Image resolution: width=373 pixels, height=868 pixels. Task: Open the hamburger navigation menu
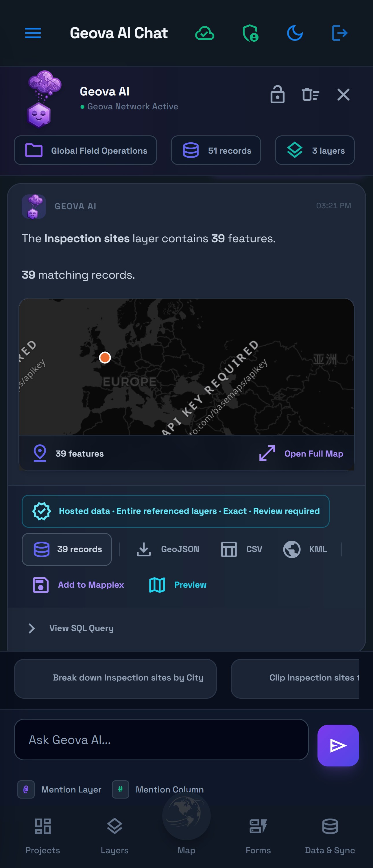[x=33, y=33]
